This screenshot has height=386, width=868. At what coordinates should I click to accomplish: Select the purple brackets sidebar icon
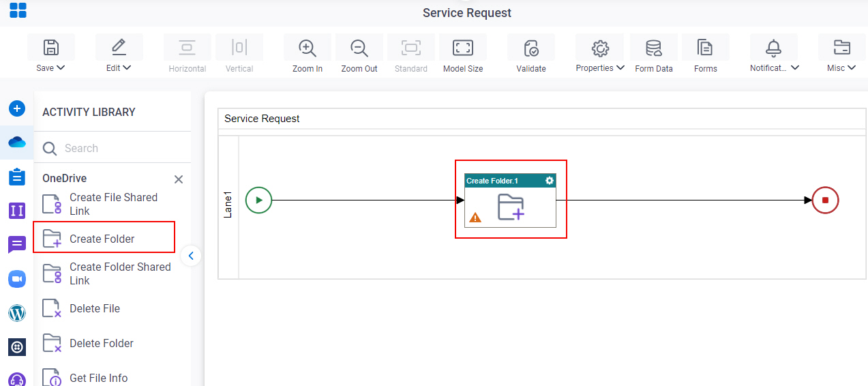click(x=17, y=211)
